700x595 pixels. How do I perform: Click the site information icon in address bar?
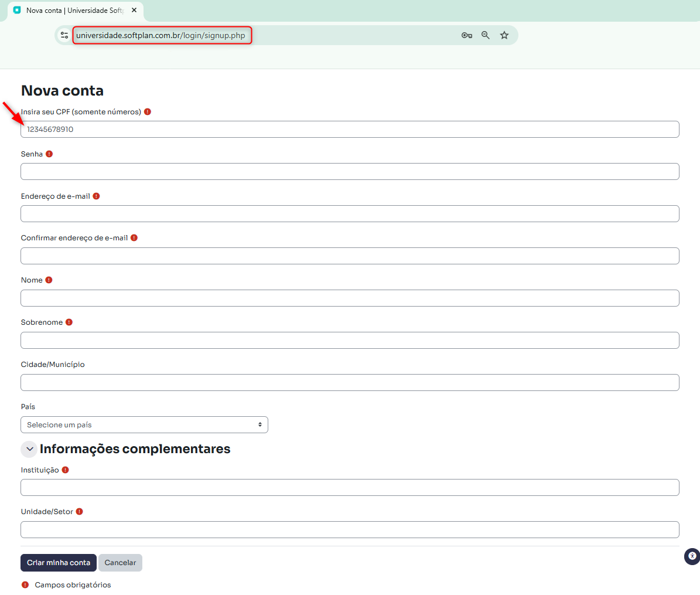(64, 35)
